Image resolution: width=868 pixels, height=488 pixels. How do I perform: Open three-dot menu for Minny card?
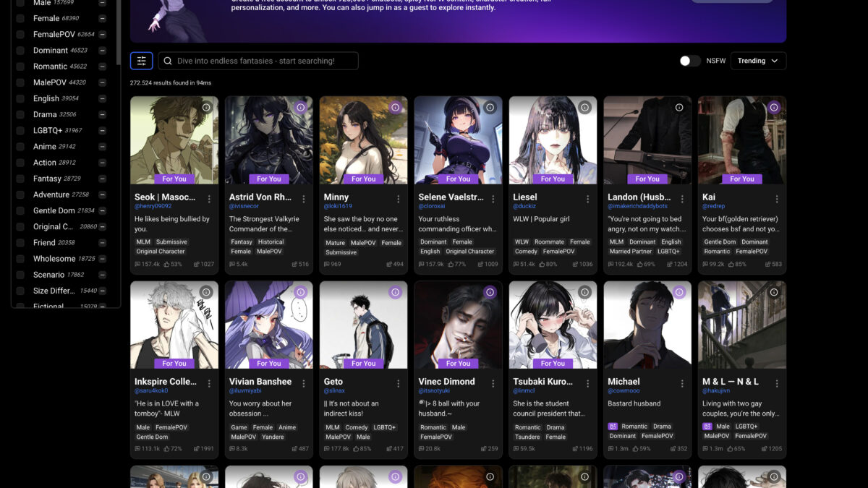(x=399, y=199)
